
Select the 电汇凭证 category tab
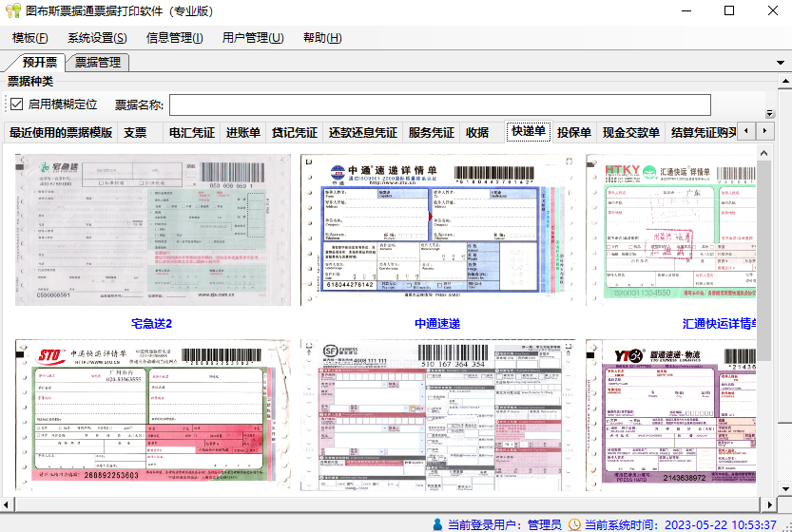192,133
